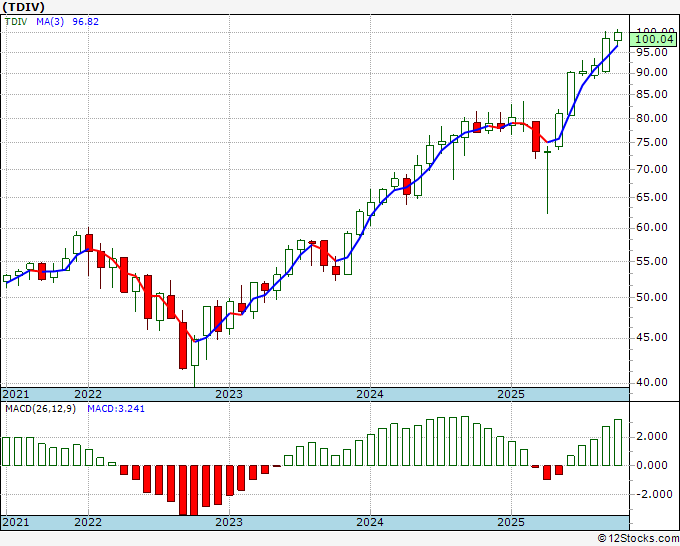
Task: Select the MA(3) indicator label
Action: click(50, 21)
